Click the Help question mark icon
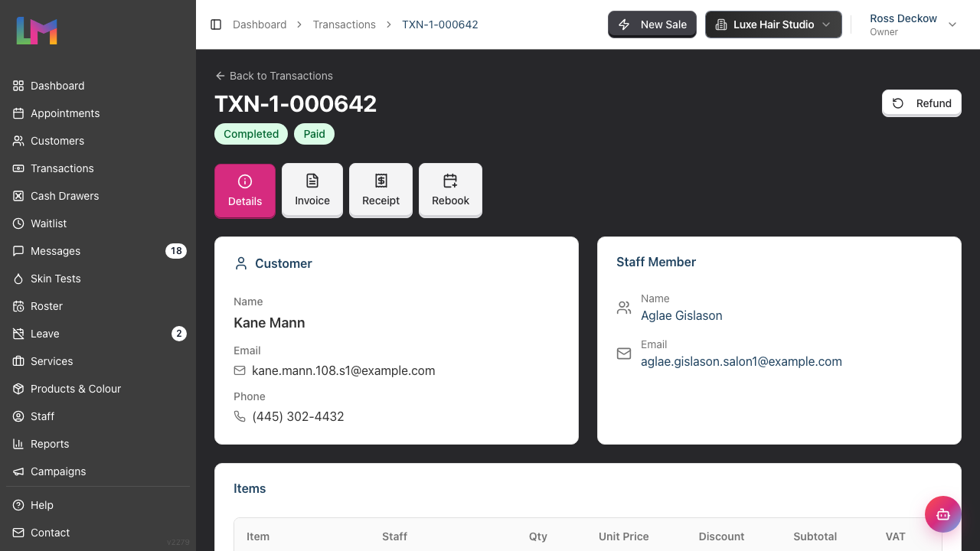 18,505
